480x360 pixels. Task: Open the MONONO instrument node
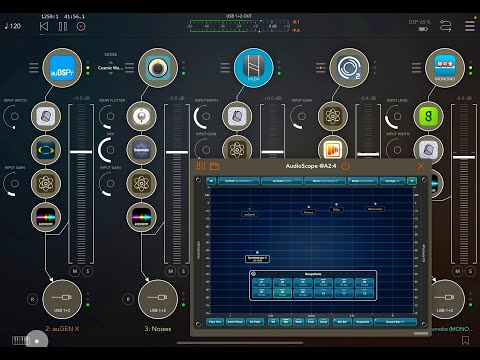[x=445, y=68]
